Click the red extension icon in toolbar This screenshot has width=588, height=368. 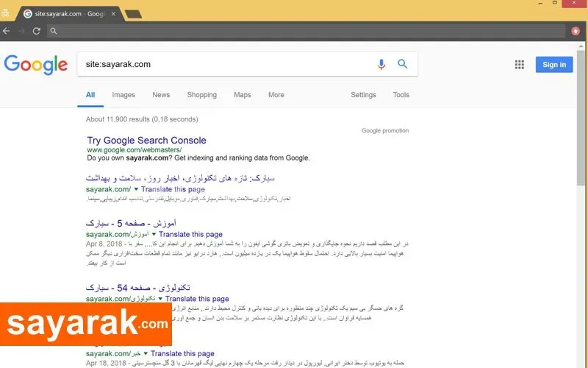576,31
